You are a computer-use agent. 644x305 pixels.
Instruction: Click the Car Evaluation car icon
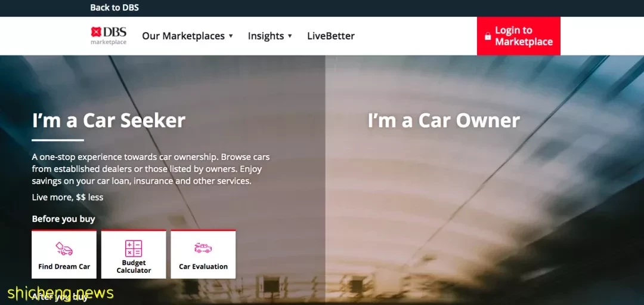pos(203,248)
